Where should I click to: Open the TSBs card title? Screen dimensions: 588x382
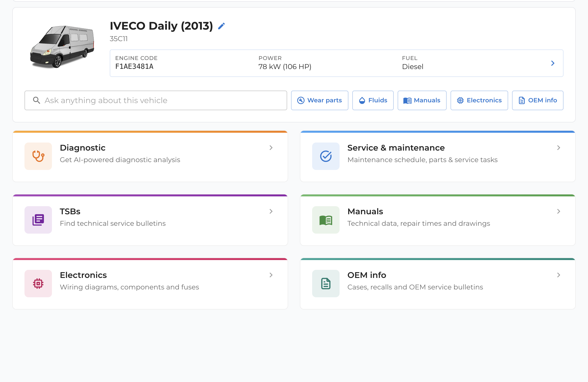pyautogui.click(x=70, y=211)
